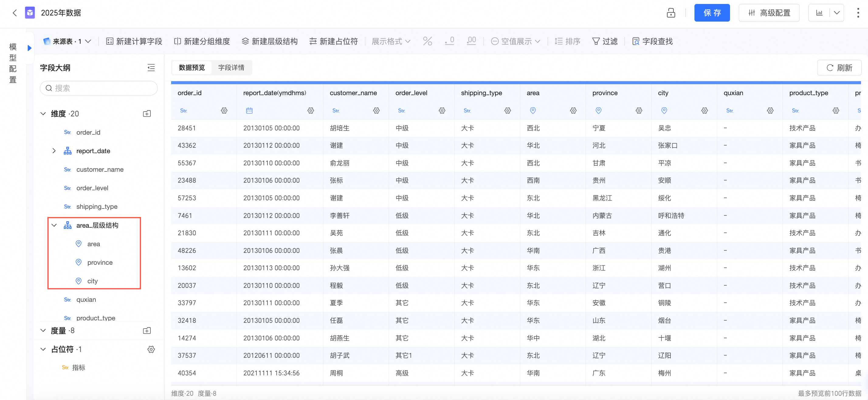Click the lock icon in the header

[x=670, y=13]
